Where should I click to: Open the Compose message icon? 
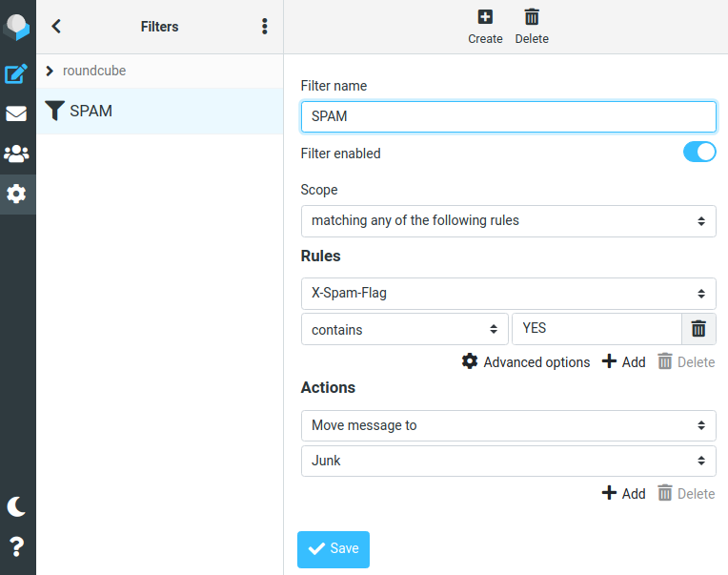click(x=16, y=74)
